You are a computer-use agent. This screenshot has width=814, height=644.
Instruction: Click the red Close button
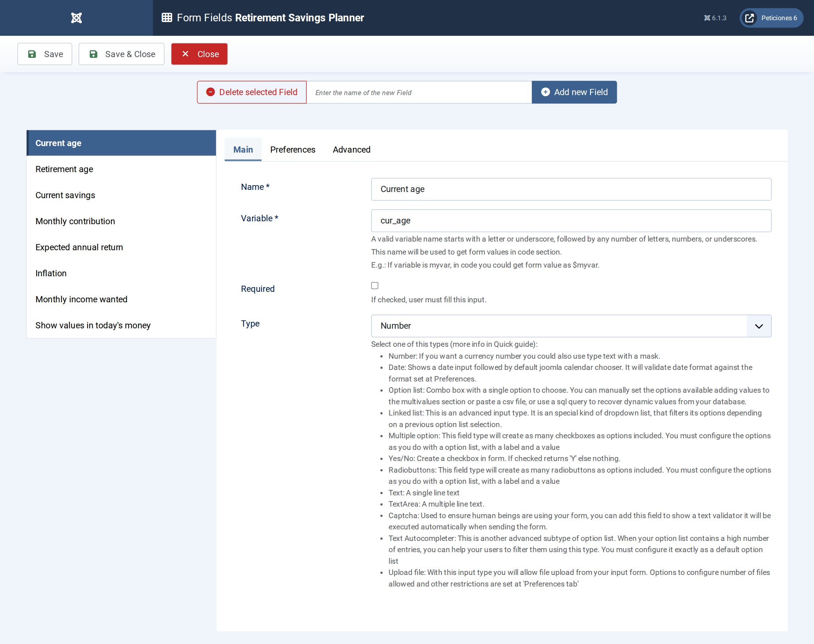[199, 54]
